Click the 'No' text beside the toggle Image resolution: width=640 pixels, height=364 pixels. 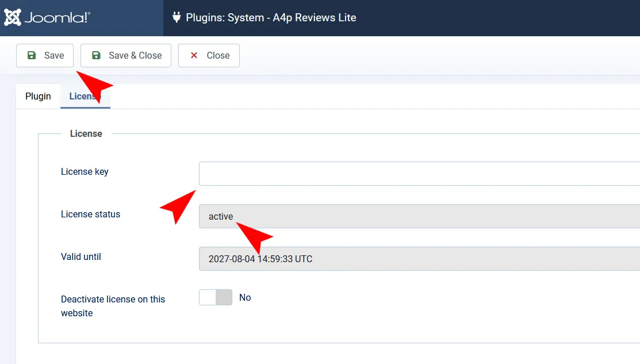click(245, 297)
